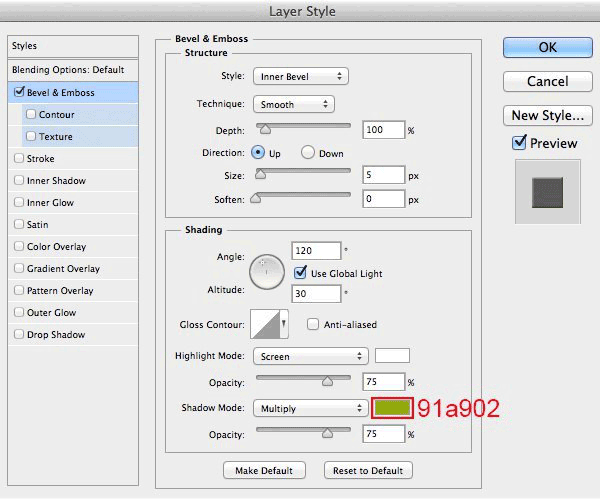600x501 pixels.
Task: Click the OK button
Action: [548, 47]
